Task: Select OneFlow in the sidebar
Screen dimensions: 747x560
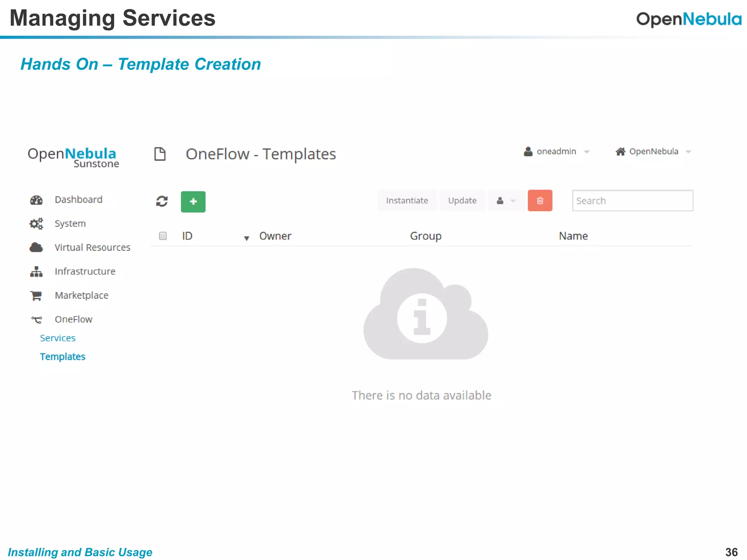Action: [x=73, y=319]
